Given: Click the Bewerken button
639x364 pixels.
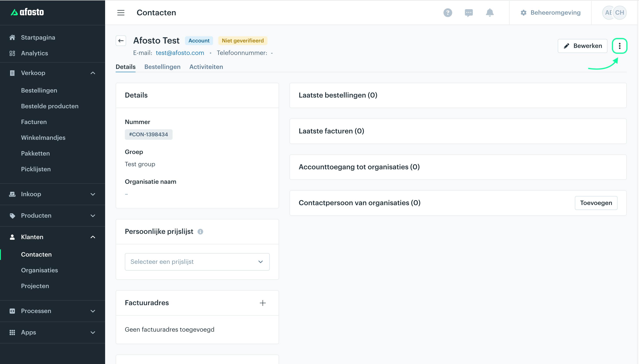Looking at the screenshot, I should click(583, 46).
